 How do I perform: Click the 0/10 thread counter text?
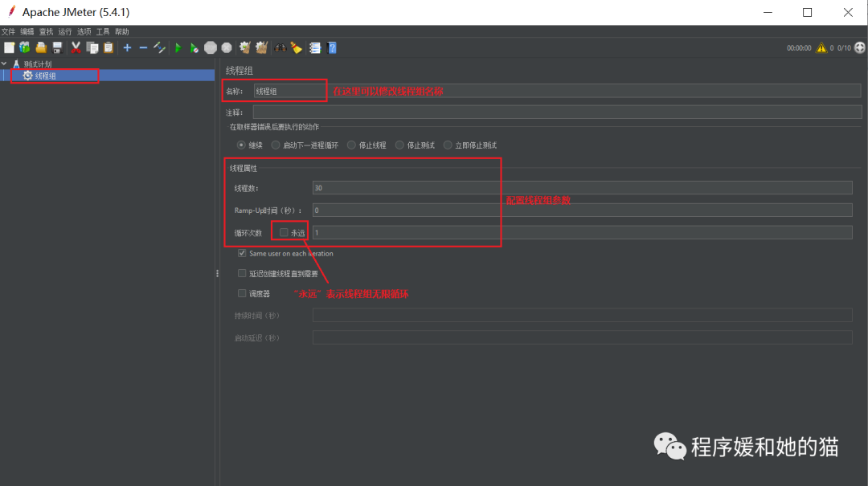tap(844, 48)
